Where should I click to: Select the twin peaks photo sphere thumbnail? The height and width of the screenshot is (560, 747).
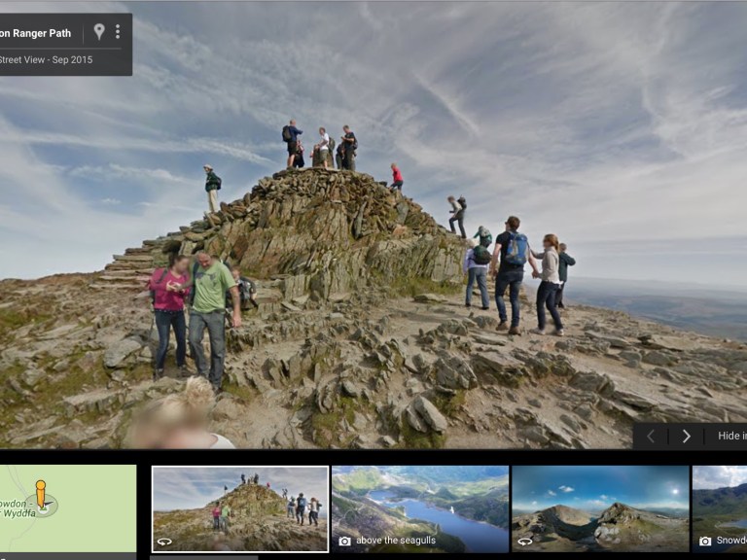point(600,506)
